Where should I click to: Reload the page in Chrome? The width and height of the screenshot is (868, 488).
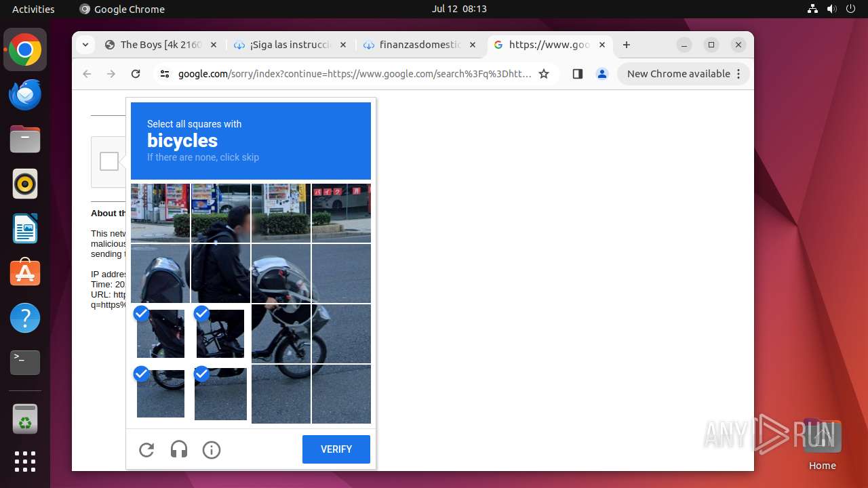[x=136, y=74]
